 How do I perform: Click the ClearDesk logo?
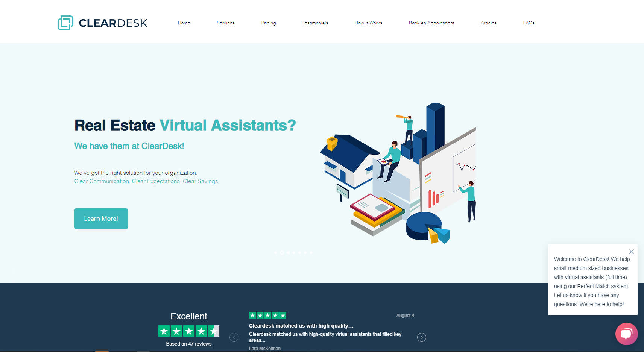pyautogui.click(x=102, y=23)
